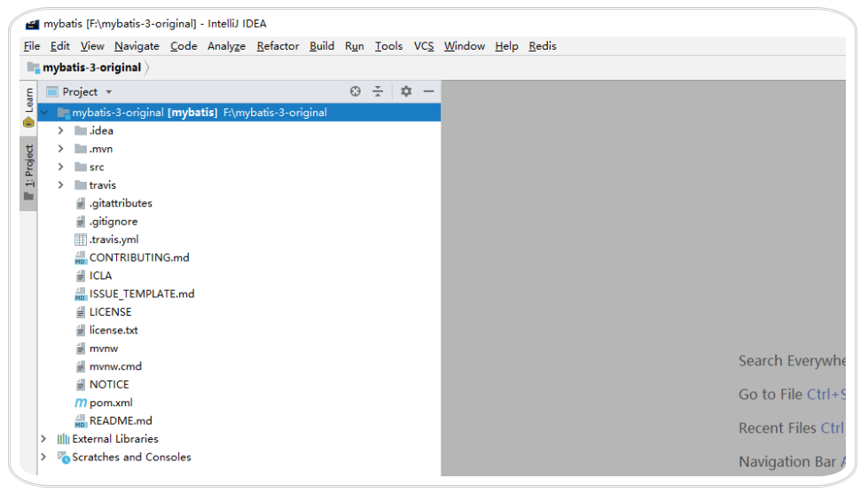Click the Maven icon beside pom.xml
Image resolution: width=868 pixels, height=494 pixels.
pyautogui.click(x=81, y=404)
